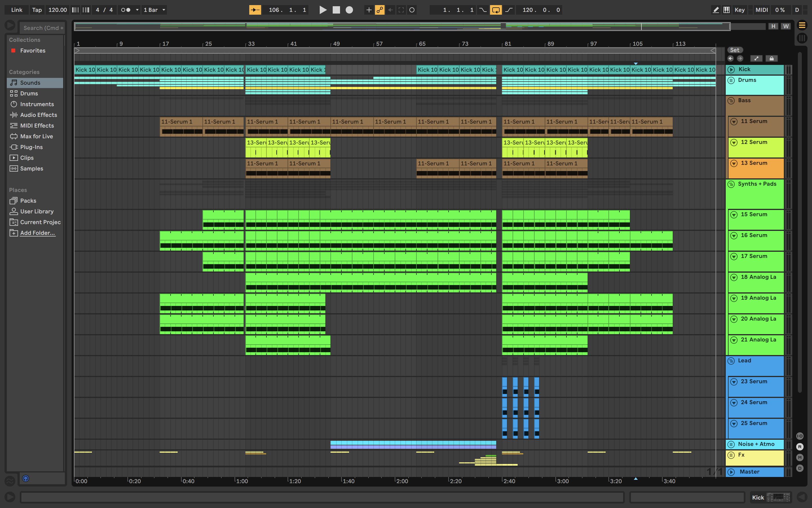Select the Drums category

[35, 93]
